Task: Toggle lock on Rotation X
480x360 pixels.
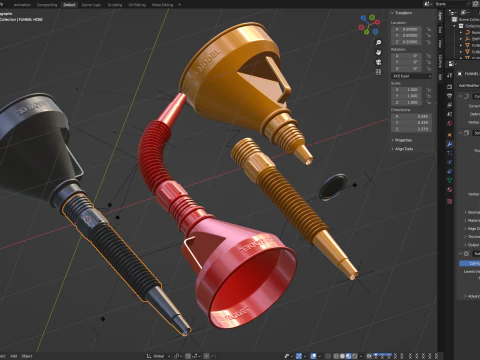Action: (428, 56)
